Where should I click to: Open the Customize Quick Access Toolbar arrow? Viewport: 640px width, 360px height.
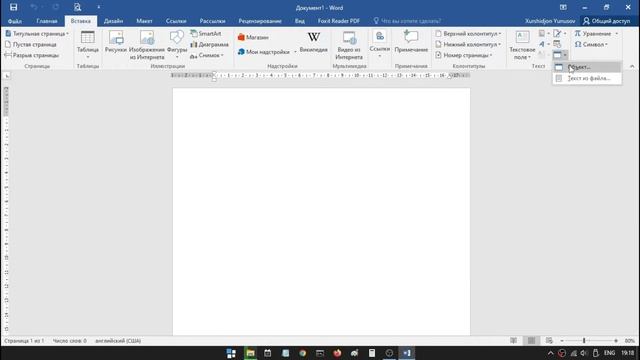pos(98,7)
